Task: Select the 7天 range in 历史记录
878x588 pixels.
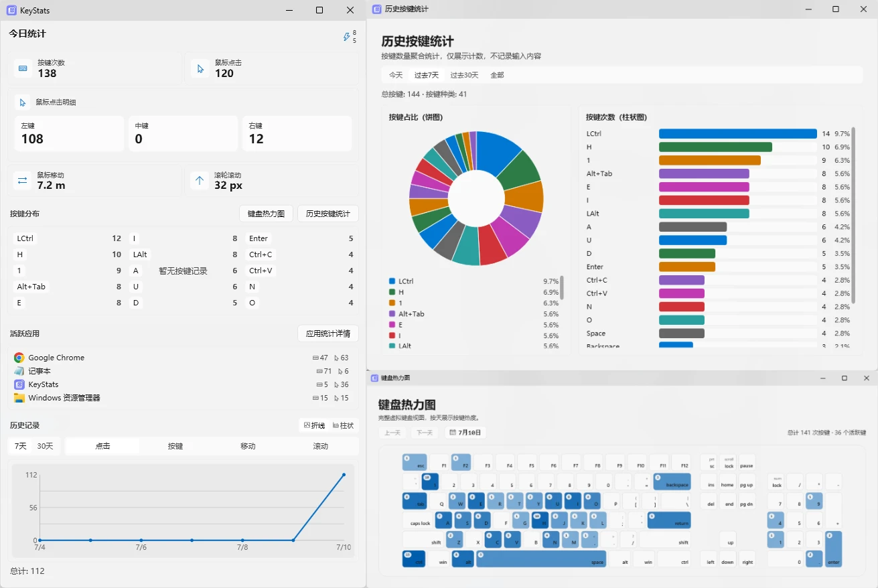Action: click(21, 446)
